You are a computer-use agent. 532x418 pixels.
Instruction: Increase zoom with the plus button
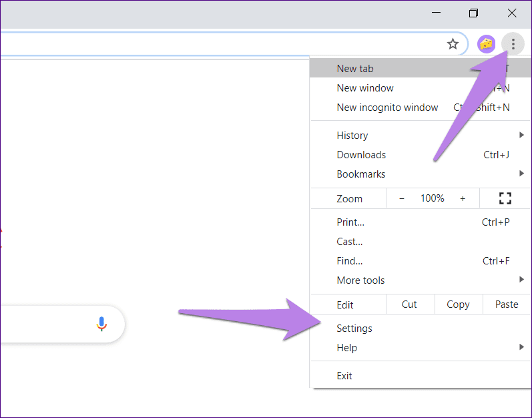tap(463, 198)
